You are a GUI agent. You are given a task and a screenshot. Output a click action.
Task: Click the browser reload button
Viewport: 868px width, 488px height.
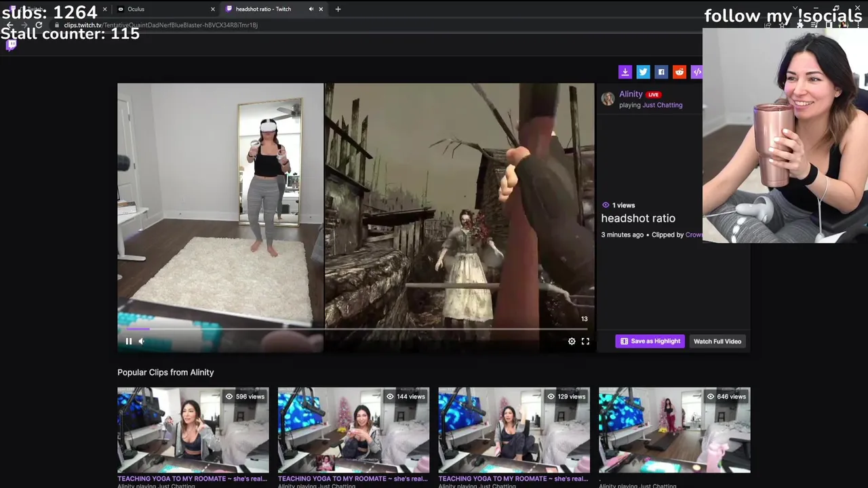tap(39, 25)
